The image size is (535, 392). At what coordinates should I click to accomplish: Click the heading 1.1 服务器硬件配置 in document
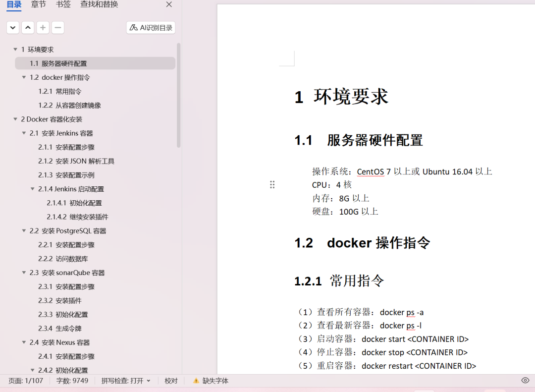click(359, 140)
